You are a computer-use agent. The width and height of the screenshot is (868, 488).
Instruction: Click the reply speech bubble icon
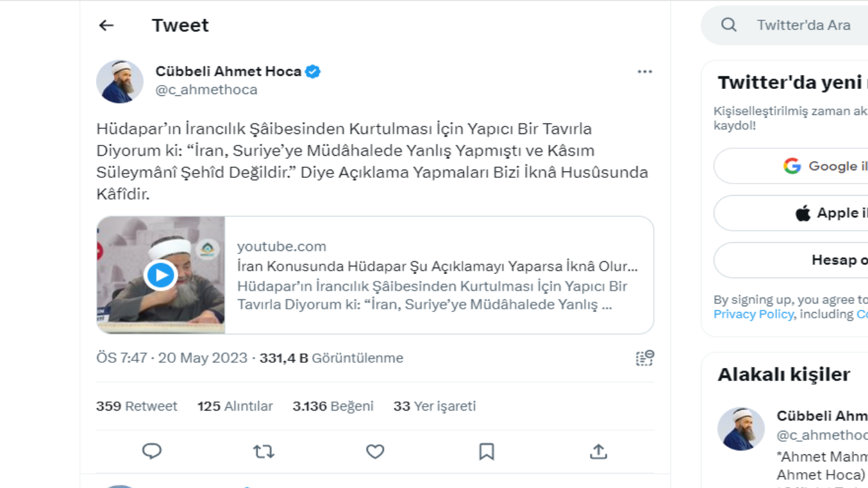152,451
